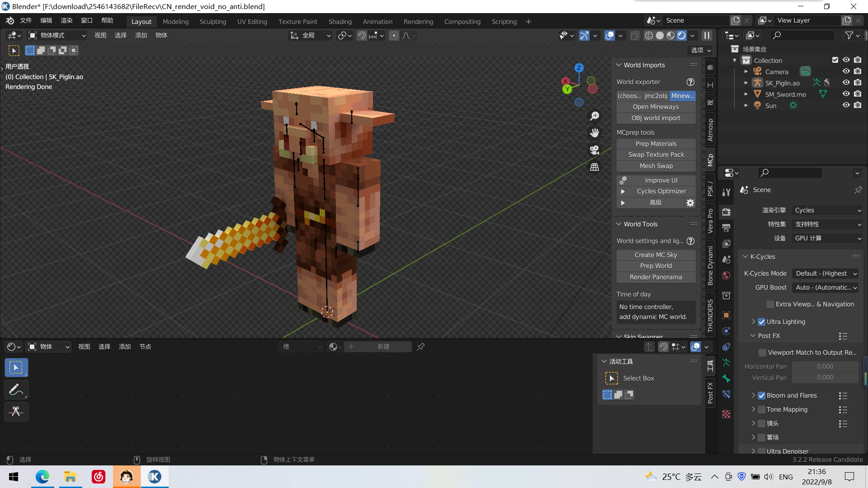
Task: Expand the Camera item in outliner
Action: pyautogui.click(x=746, y=71)
